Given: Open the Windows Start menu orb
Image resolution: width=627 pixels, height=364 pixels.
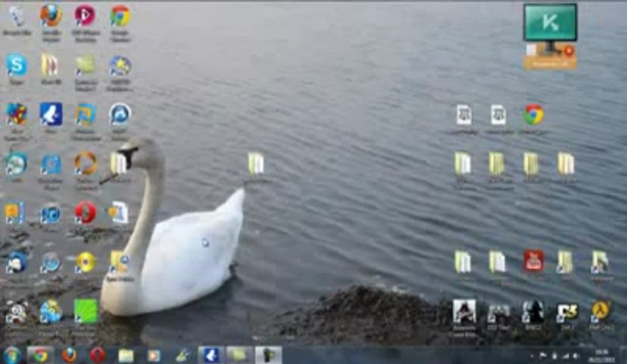Looking at the screenshot, I should click(12, 355).
